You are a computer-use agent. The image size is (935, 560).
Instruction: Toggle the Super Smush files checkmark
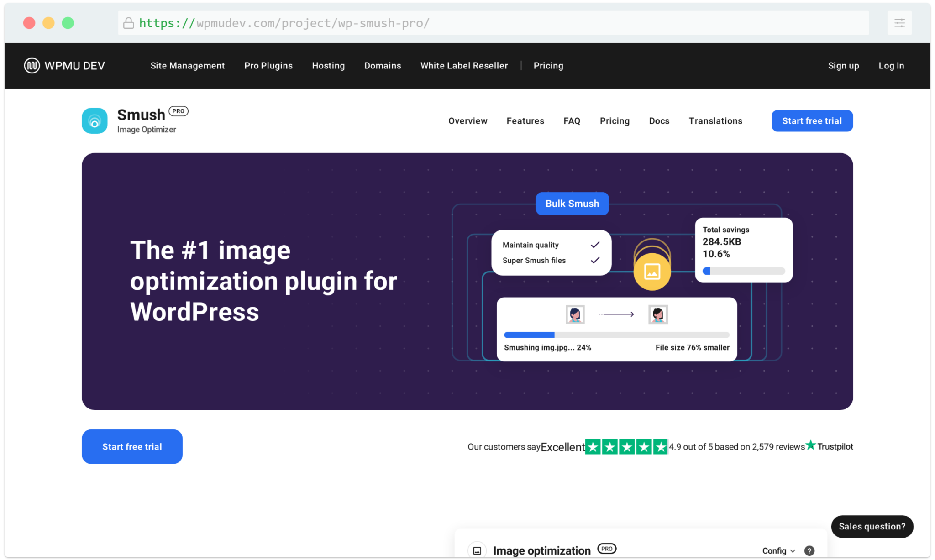[595, 260]
